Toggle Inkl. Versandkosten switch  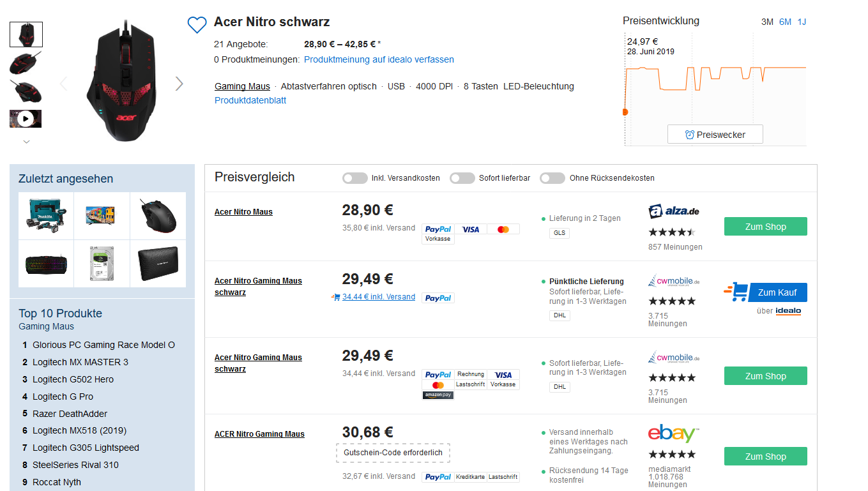point(354,178)
